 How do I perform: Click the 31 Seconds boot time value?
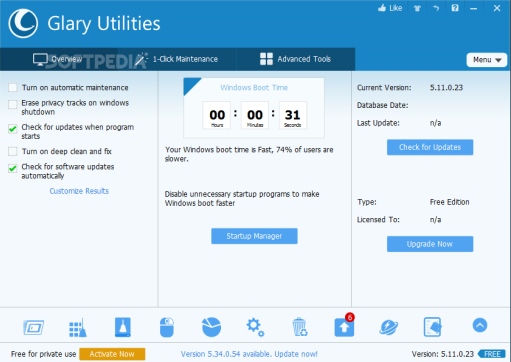click(292, 115)
